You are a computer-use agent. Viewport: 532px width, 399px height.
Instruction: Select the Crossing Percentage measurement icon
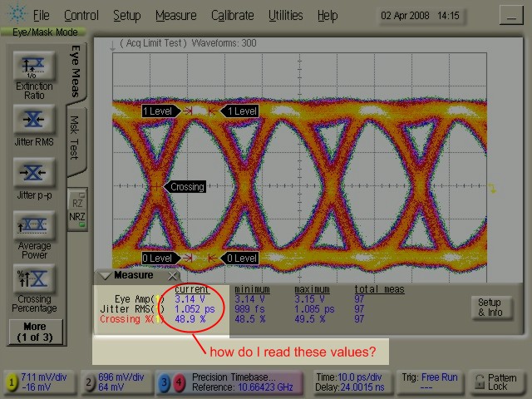point(34,278)
